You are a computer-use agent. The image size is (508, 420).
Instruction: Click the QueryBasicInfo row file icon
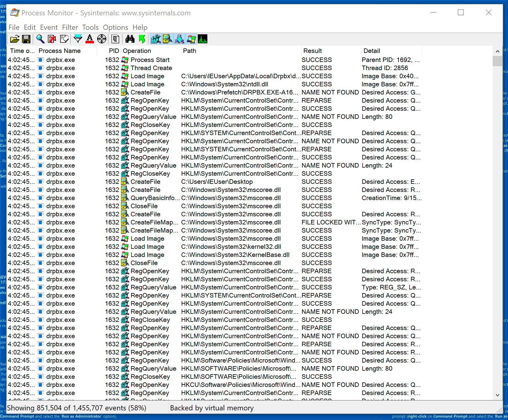(x=125, y=198)
